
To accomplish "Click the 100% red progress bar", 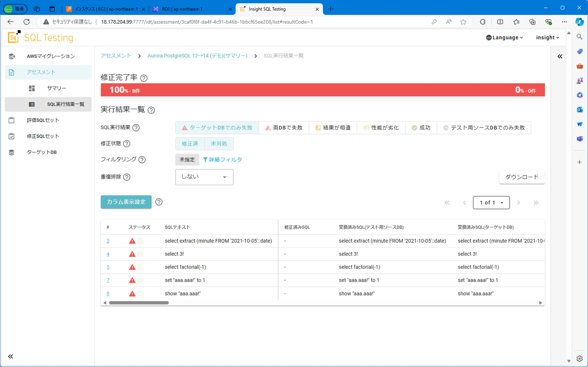I will 323,90.
